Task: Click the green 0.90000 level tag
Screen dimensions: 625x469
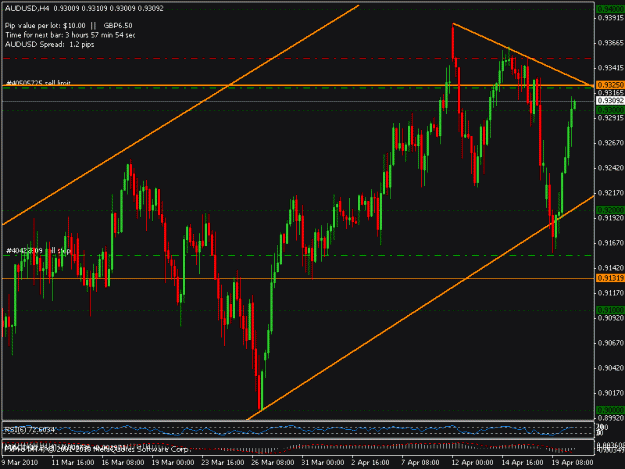Action: click(x=610, y=410)
